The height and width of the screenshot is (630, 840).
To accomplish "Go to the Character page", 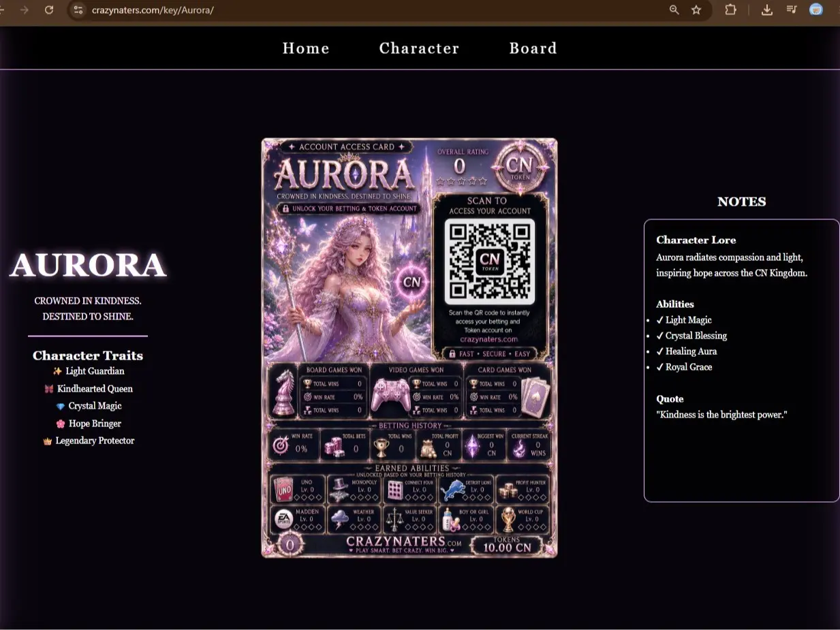I will (x=419, y=48).
